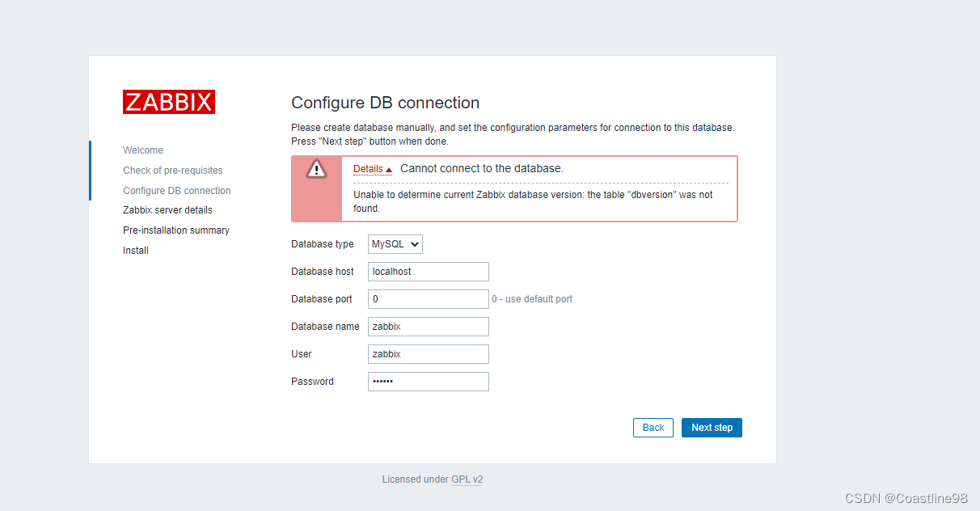Image resolution: width=980 pixels, height=511 pixels.
Task: Click the Password input field
Action: [428, 381]
